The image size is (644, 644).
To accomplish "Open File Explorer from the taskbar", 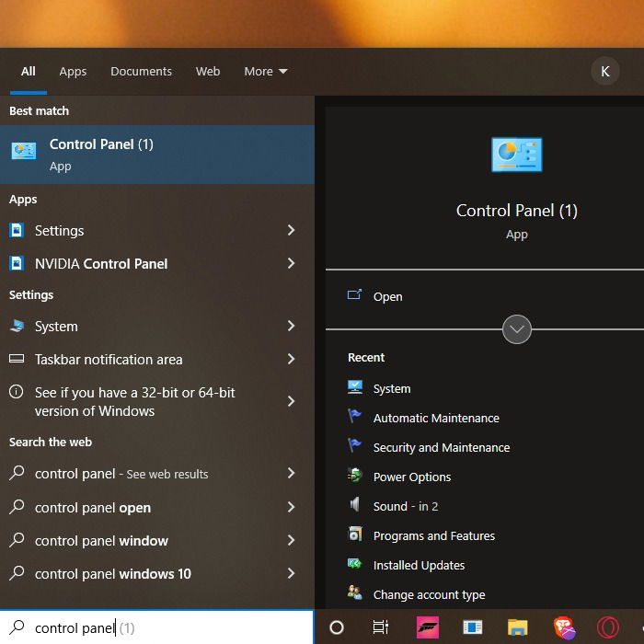I will pyautogui.click(x=517, y=627).
